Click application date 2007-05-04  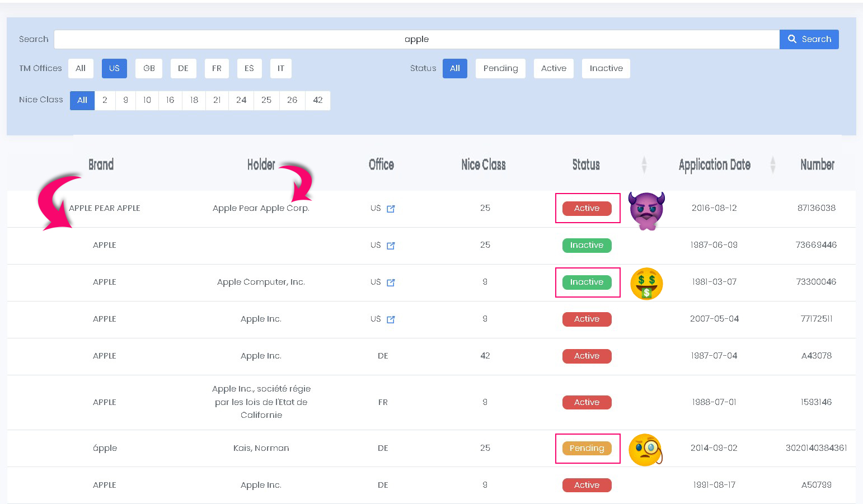[714, 319]
